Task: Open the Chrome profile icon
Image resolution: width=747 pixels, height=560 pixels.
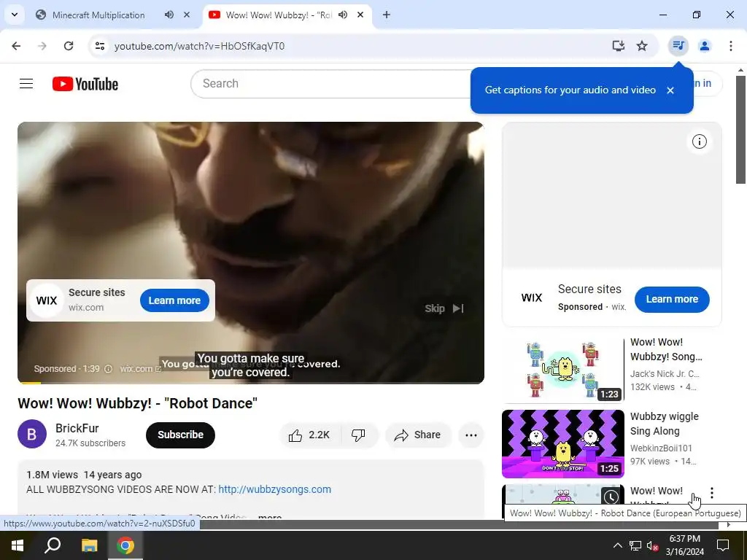Action: [x=705, y=46]
